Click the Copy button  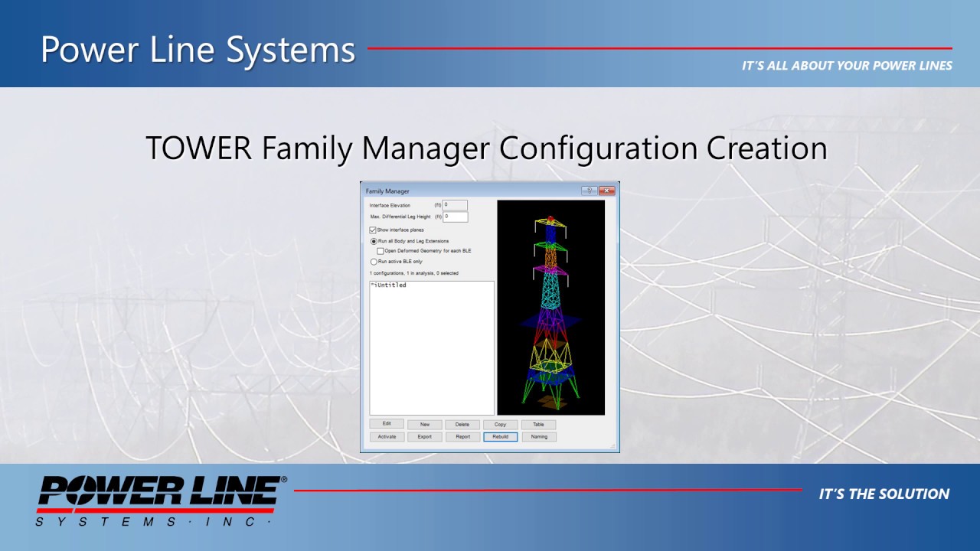pyautogui.click(x=501, y=424)
